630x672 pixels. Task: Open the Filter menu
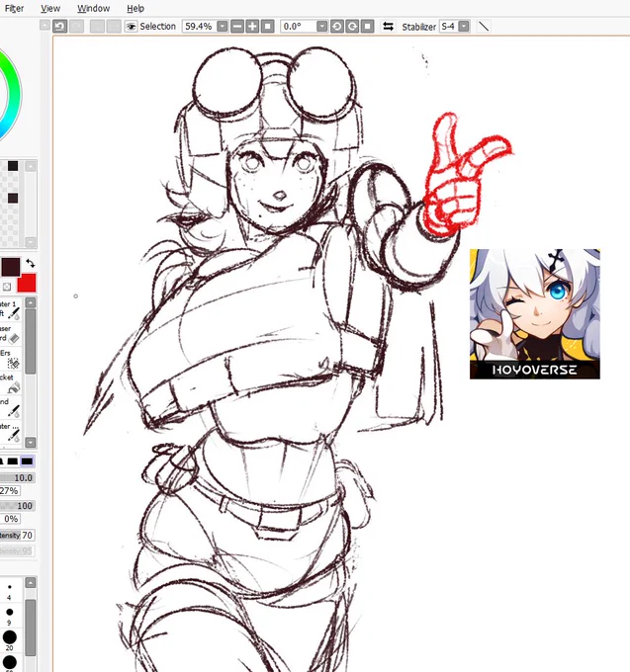pyautogui.click(x=14, y=8)
